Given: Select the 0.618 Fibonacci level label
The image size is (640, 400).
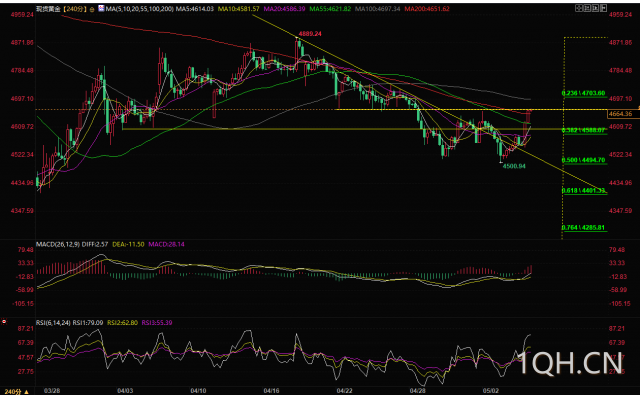Looking at the screenshot, I should pos(583,190).
